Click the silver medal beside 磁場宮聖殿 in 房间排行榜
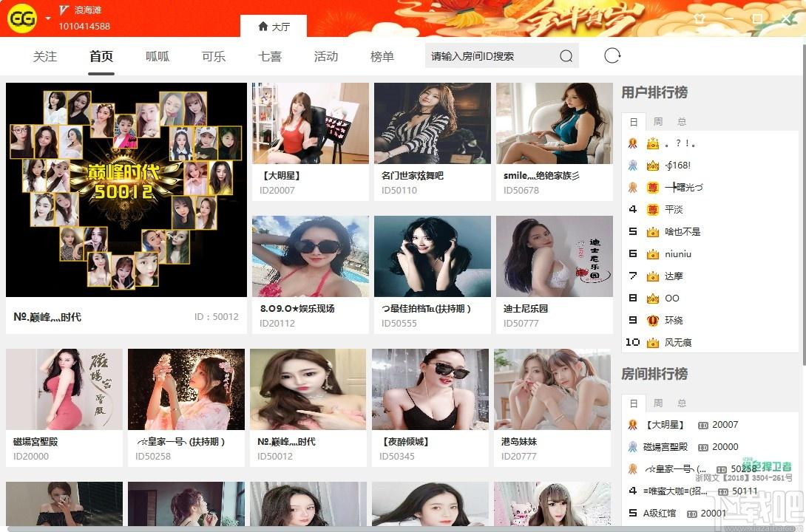This screenshot has width=806, height=532. [x=633, y=447]
